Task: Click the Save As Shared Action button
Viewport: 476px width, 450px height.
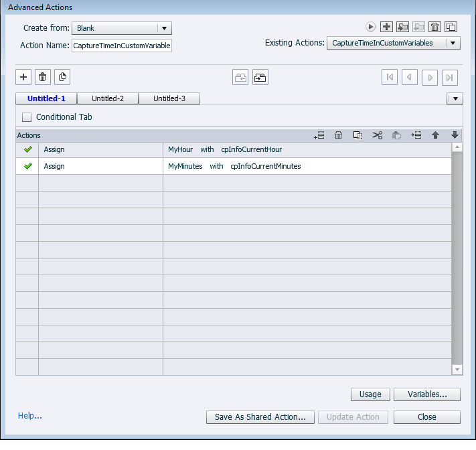Action: click(260, 417)
